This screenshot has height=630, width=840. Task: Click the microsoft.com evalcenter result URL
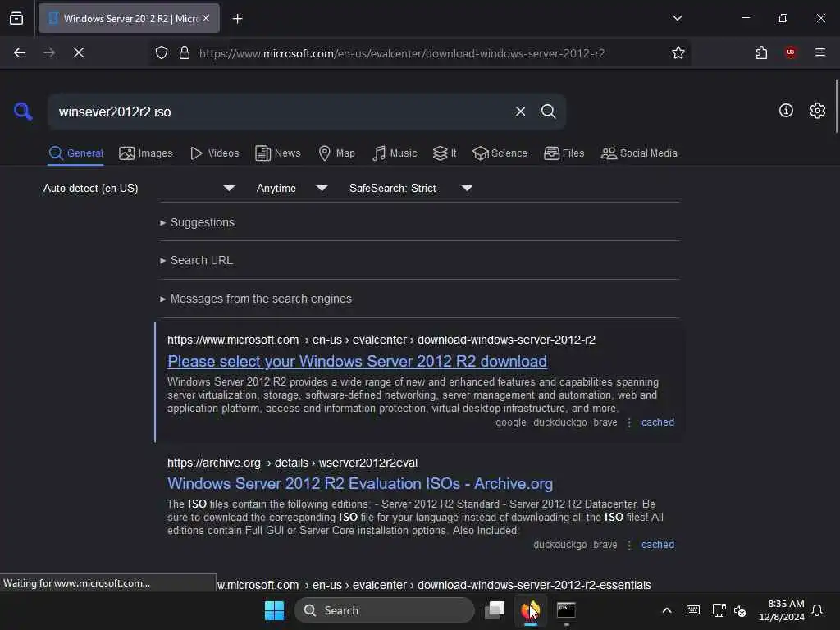[381, 340]
